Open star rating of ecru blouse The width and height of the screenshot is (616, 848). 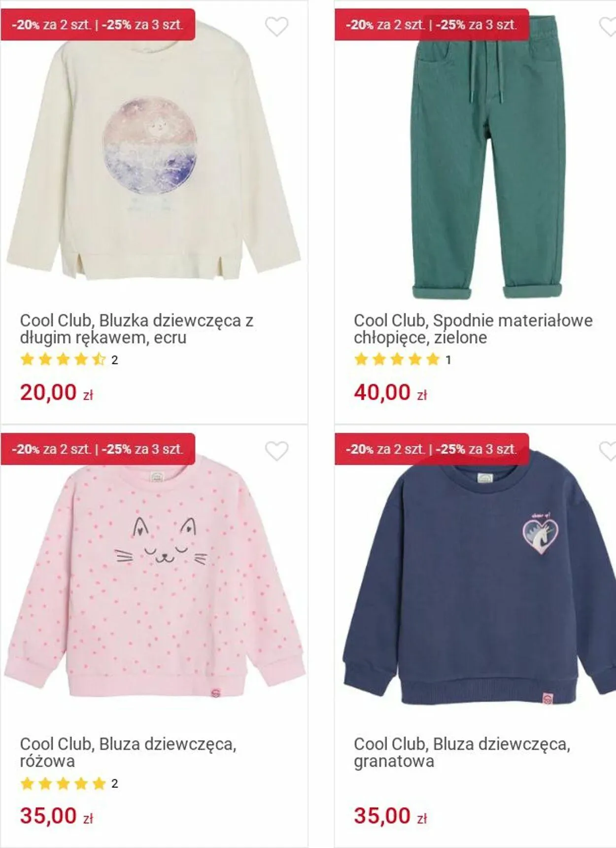coord(69,360)
